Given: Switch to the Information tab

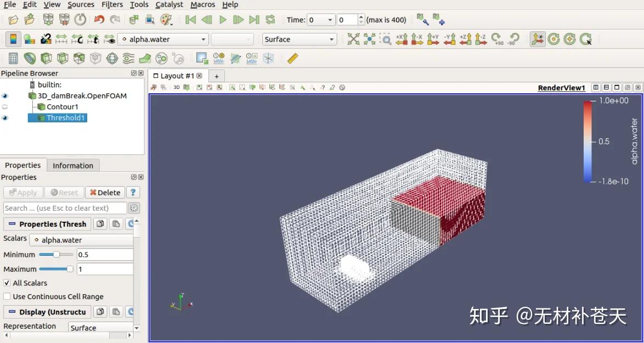Looking at the screenshot, I should [x=73, y=165].
